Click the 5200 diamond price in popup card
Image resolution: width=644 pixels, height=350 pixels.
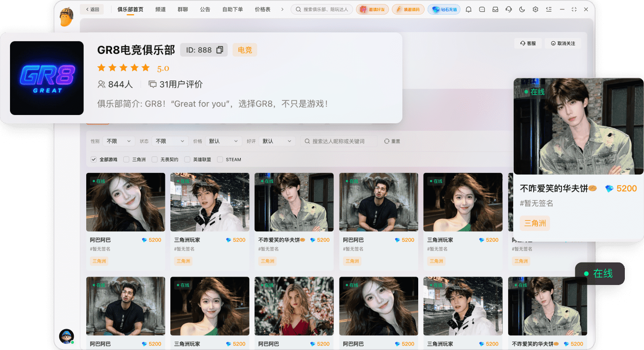(x=621, y=188)
